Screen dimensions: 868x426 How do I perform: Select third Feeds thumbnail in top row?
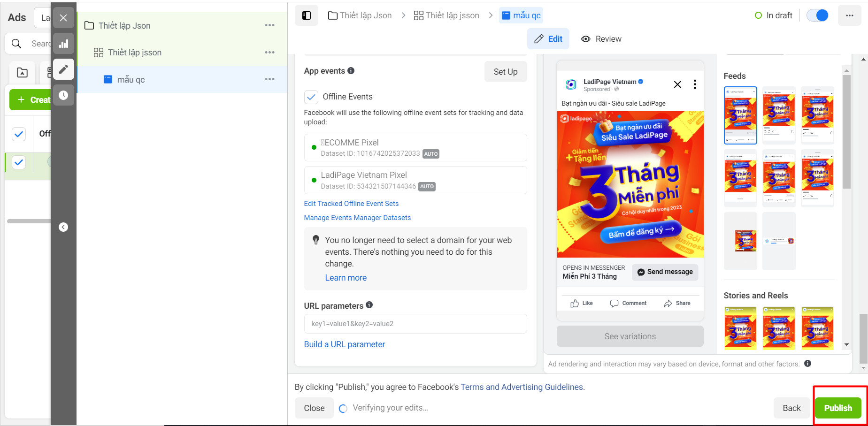tap(817, 115)
